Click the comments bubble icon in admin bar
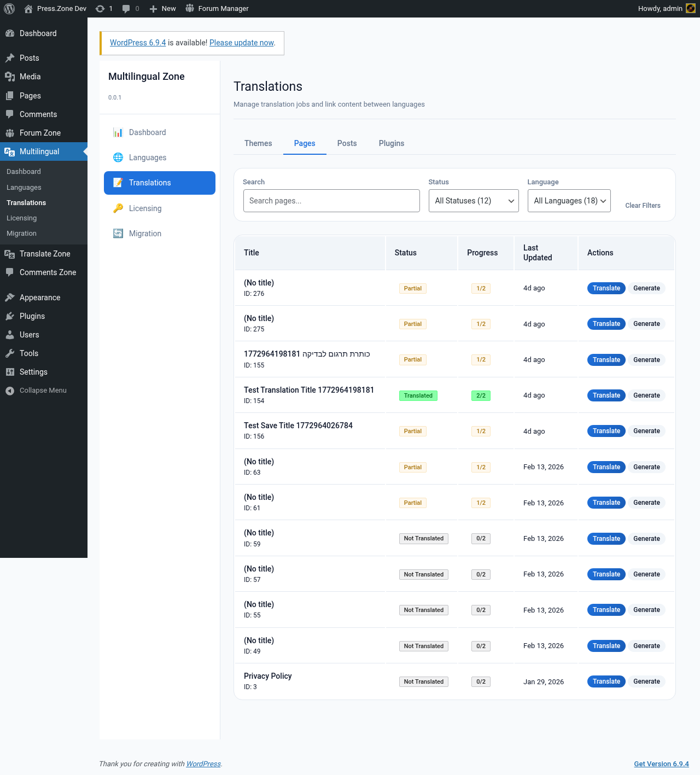Viewport: 700px width, 775px height. tap(126, 9)
